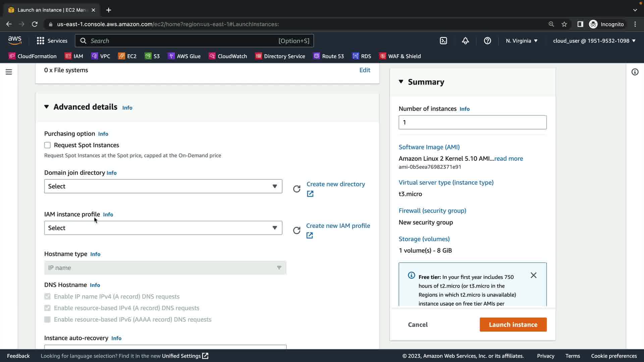
Task: Open the Services grid menu
Action: tap(41, 41)
